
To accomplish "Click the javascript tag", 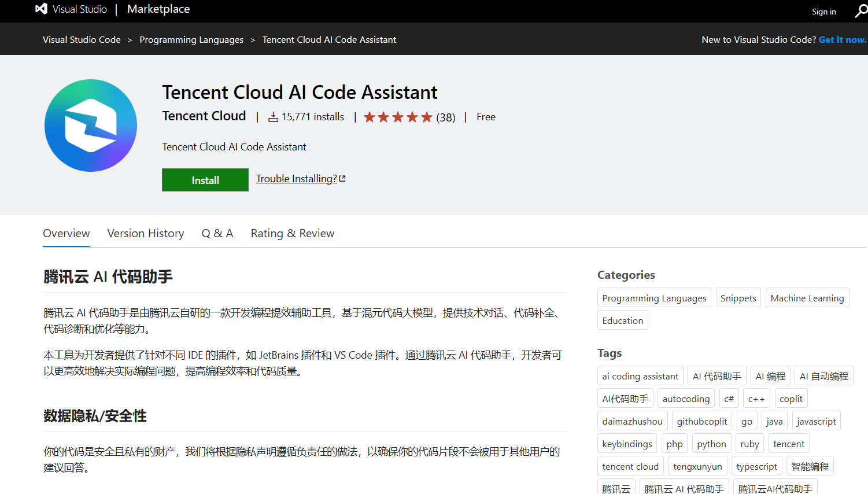I will [816, 421].
